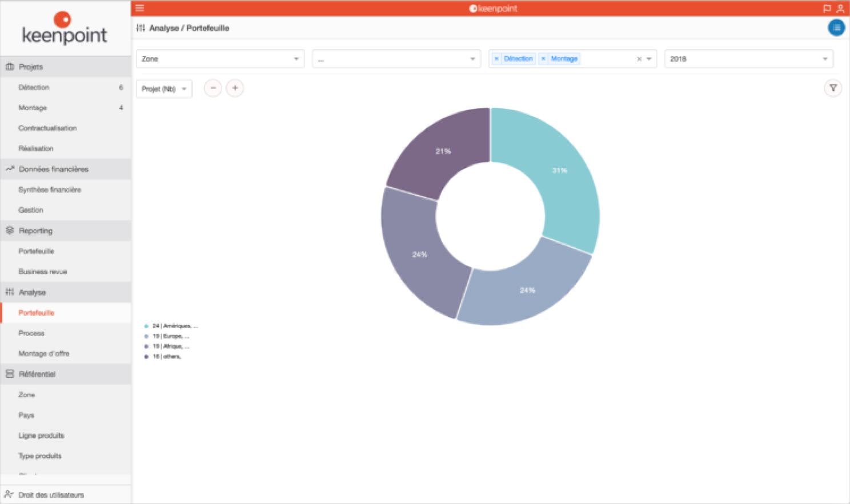The image size is (850, 504).
Task: Go to Synthèse financière menu item
Action: [50, 189]
